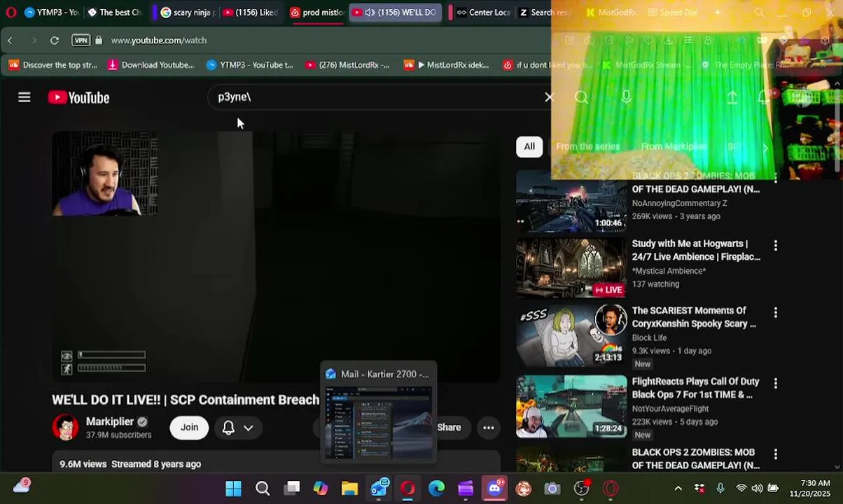Expand notification options chevron beside bell
843x504 pixels.
(249, 428)
